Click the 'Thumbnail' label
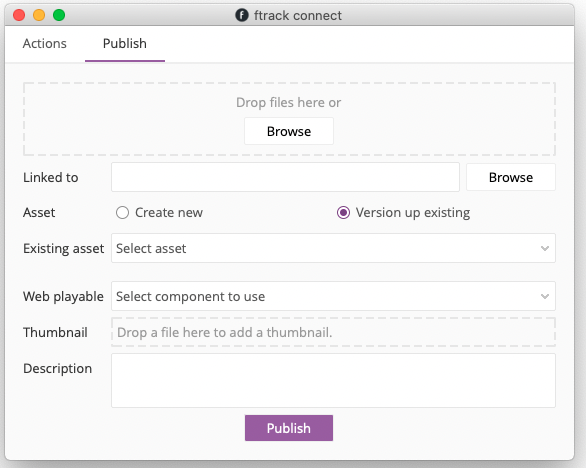The width and height of the screenshot is (586, 468). click(x=55, y=332)
